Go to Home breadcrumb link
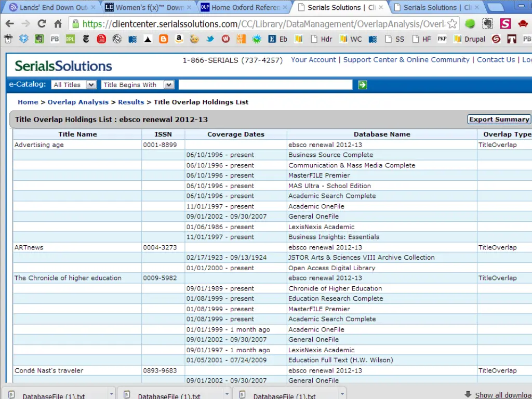This screenshot has width=532, height=399. tap(28, 102)
